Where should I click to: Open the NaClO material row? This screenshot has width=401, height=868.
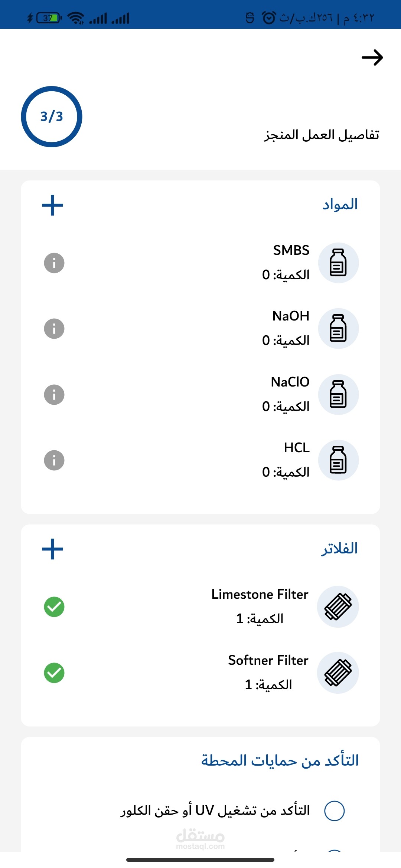point(290,394)
